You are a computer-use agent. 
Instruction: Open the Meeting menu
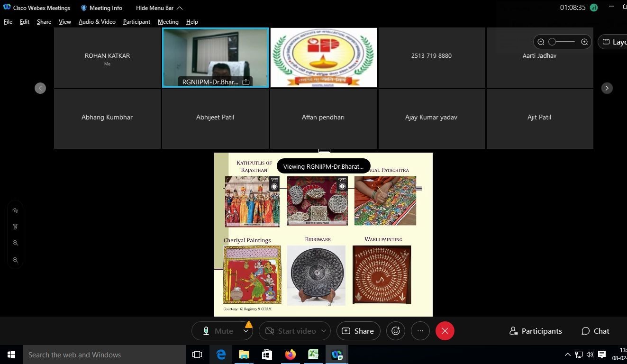[168, 22]
